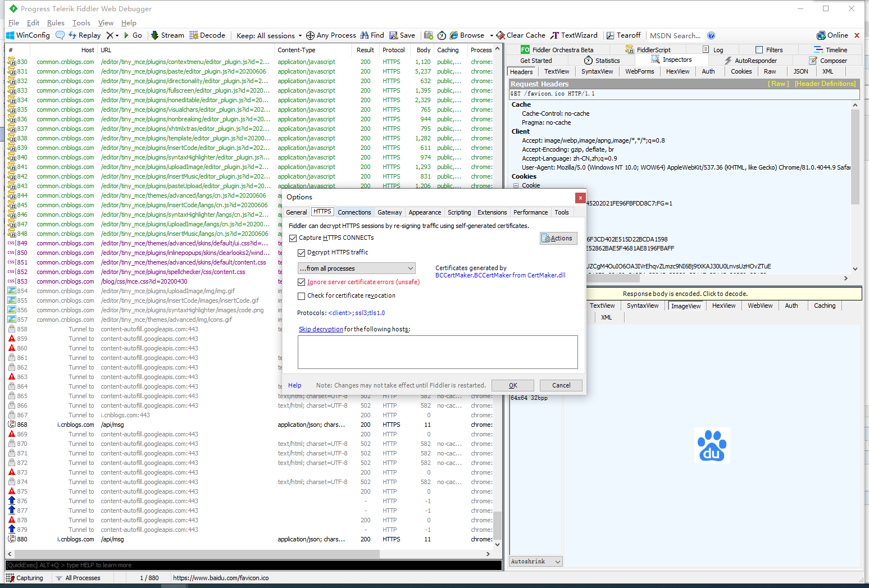869x588 pixels.
Task: Open the Autoshrink dropdown
Action: point(536,562)
